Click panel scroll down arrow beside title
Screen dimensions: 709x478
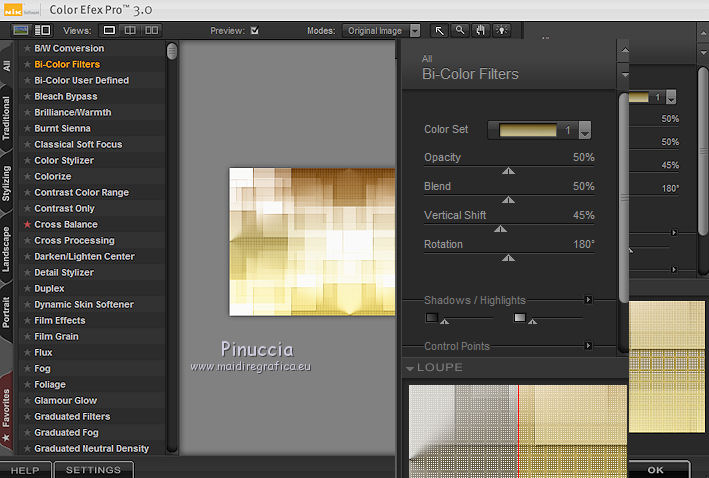click(625, 75)
